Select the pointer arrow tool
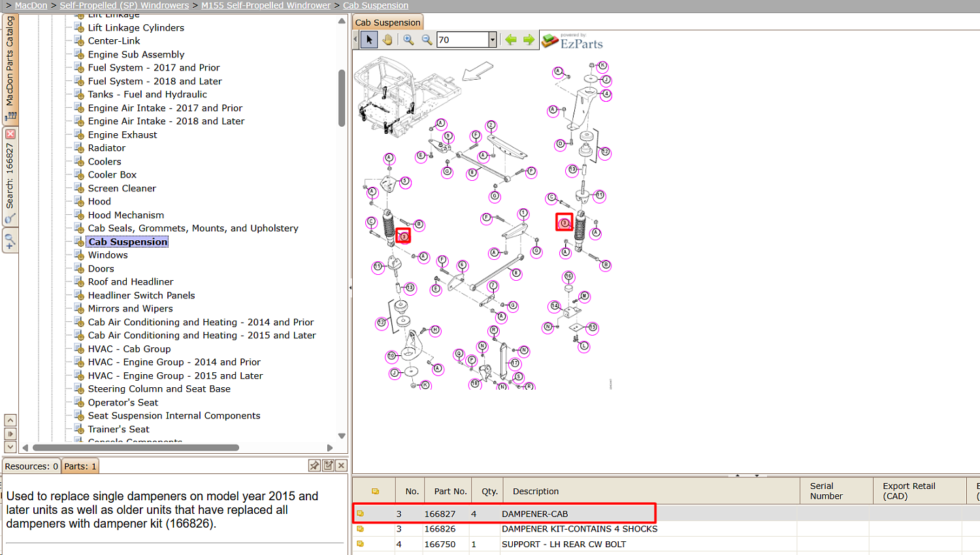The image size is (980, 555). [x=369, y=40]
